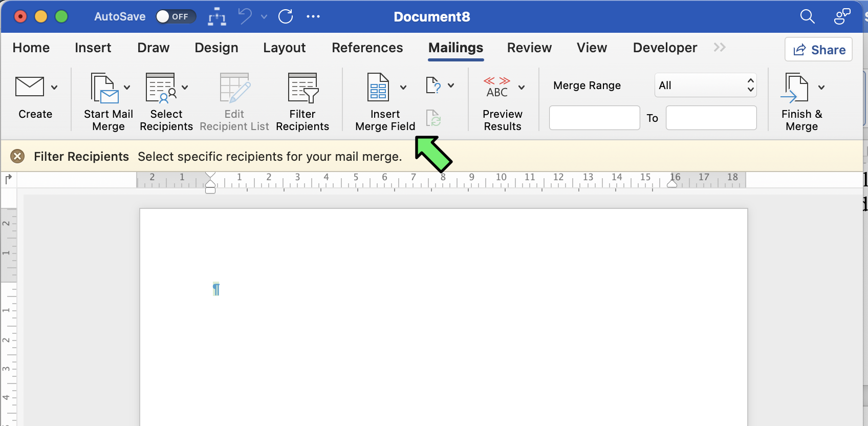Open the References tab
The width and height of the screenshot is (868, 426).
pos(367,48)
